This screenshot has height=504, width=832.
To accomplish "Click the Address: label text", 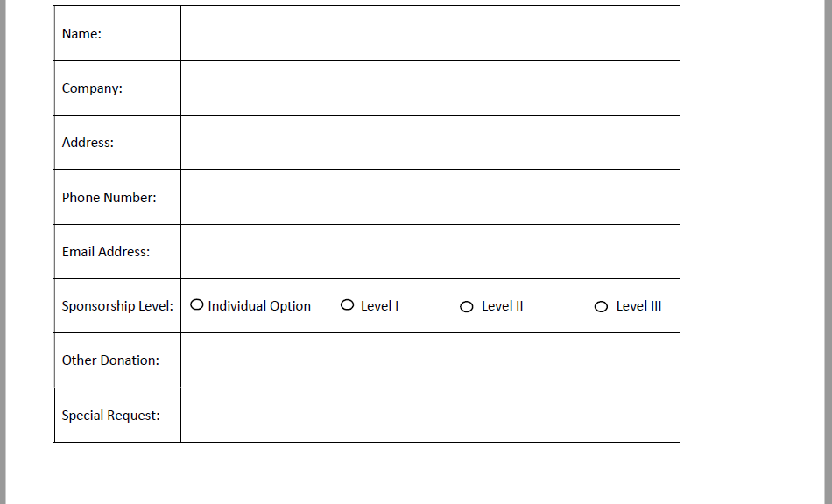I will (x=88, y=143).
